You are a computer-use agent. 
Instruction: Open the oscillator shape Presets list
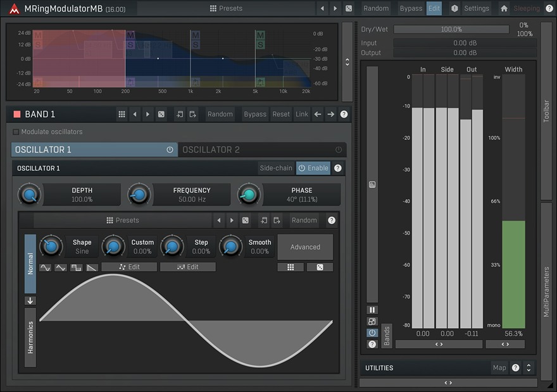coord(123,220)
